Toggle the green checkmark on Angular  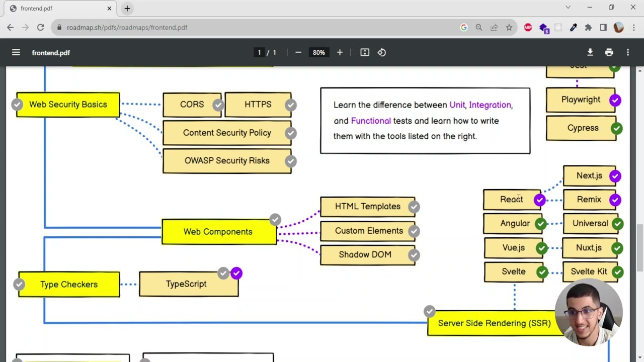[x=541, y=224]
